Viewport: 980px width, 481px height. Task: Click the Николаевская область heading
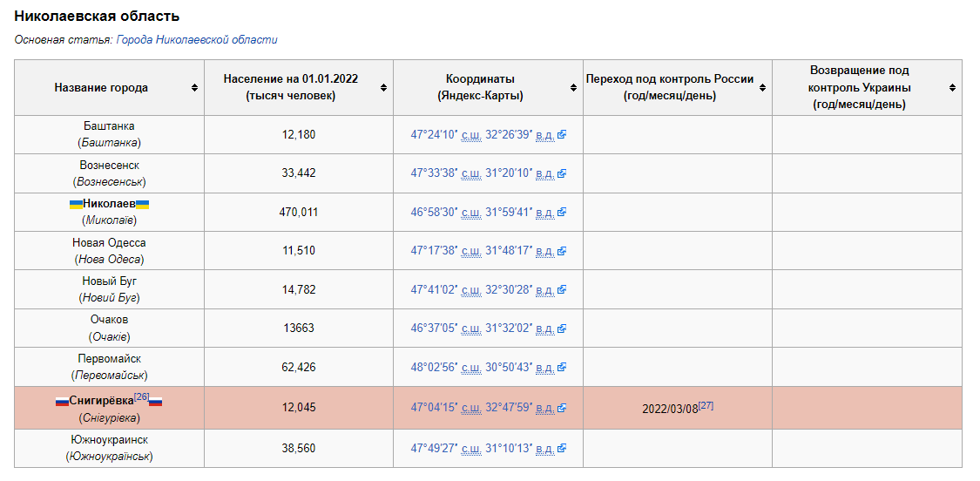point(97,17)
